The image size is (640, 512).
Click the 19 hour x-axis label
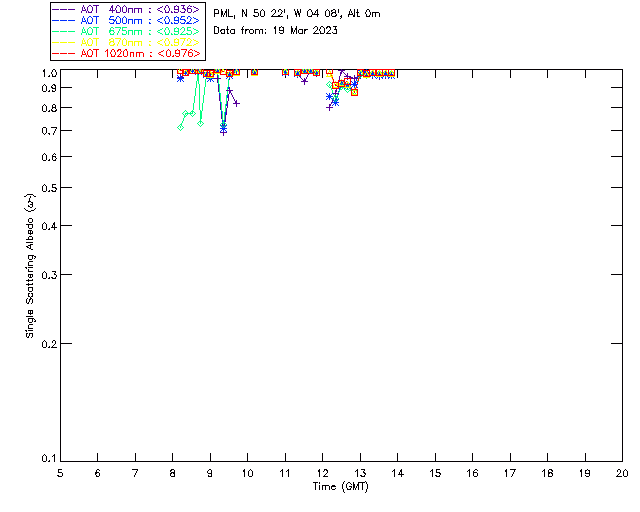coord(585,474)
